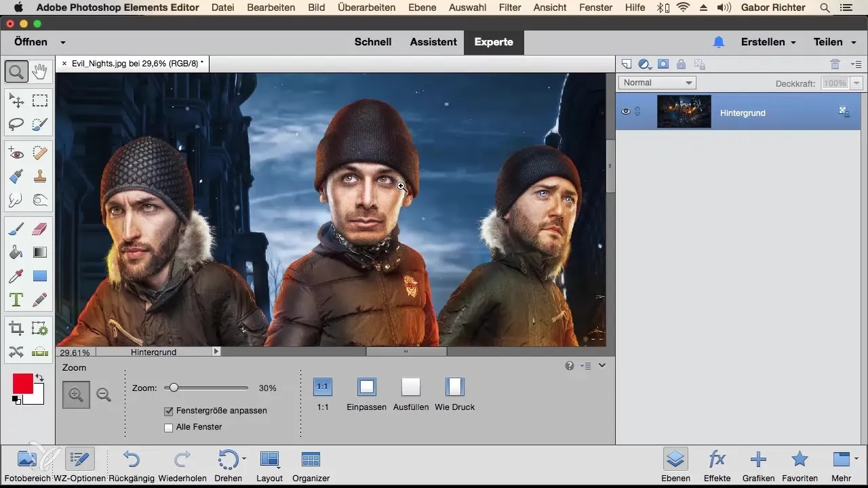Toggle the WZ-Optionen panel
Screen dimensions: 868x488
(x=80, y=465)
